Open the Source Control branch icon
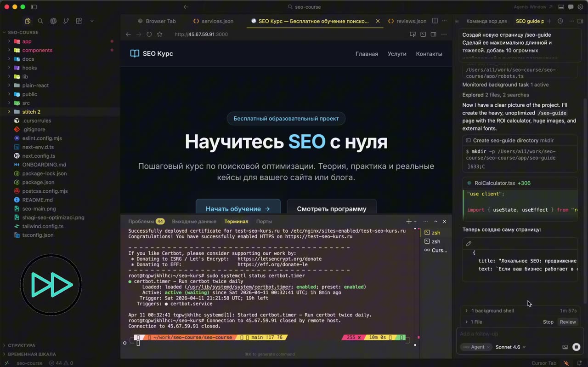This screenshot has height=367, width=588. coord(66,21)
